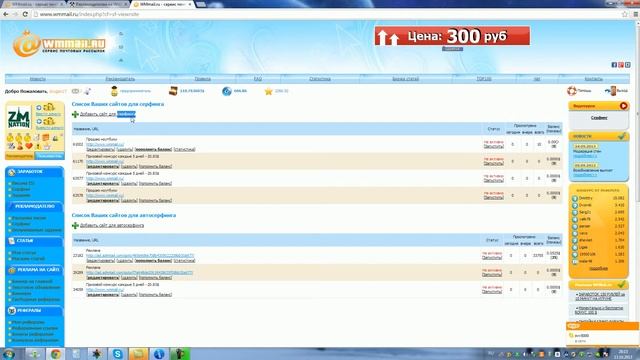Click the add site for autoserfing link
640x360 pixels.
(112, 225)
